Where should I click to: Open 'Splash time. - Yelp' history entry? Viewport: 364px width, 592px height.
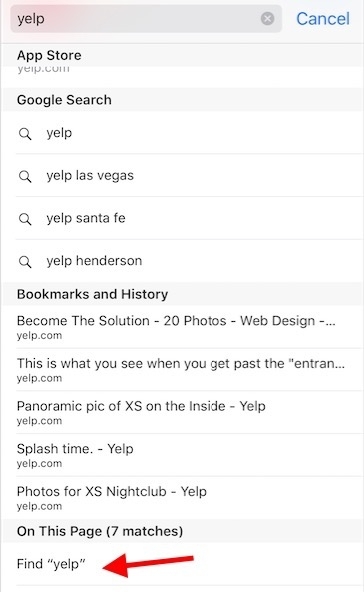(x=183, y=455)
